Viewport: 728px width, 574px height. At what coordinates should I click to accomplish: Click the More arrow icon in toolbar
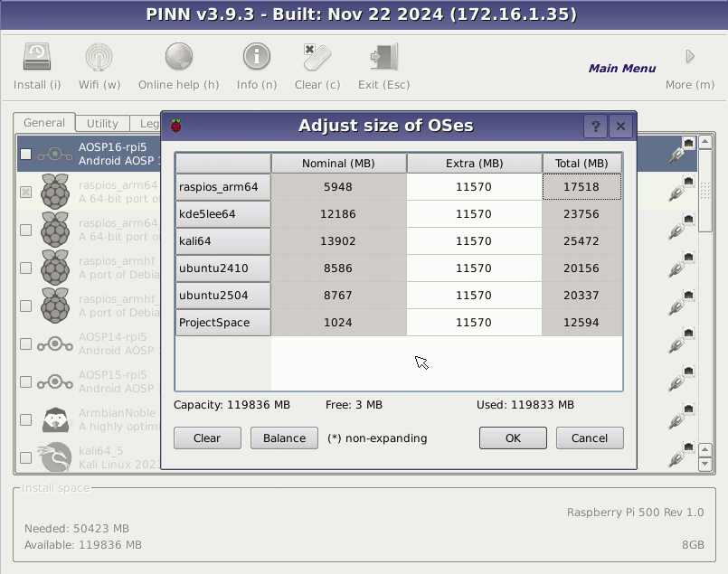pyautogui.click(x=690, y=58)
